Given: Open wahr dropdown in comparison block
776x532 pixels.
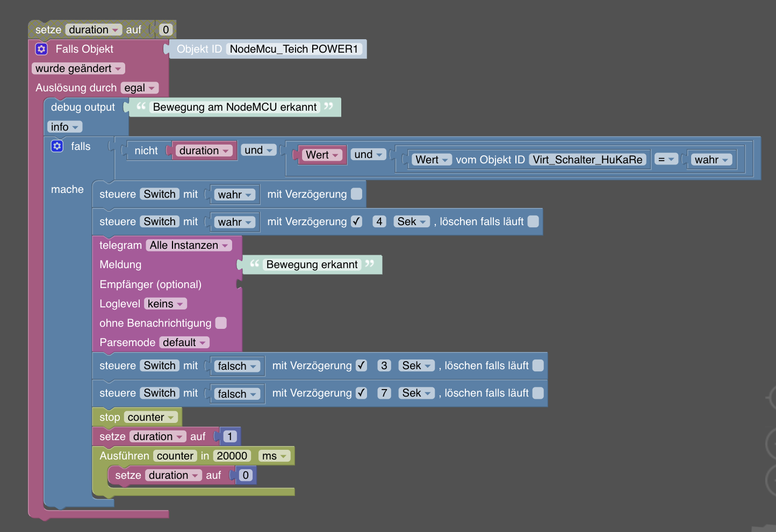Looking at the screenshot, I should [711, 160].
